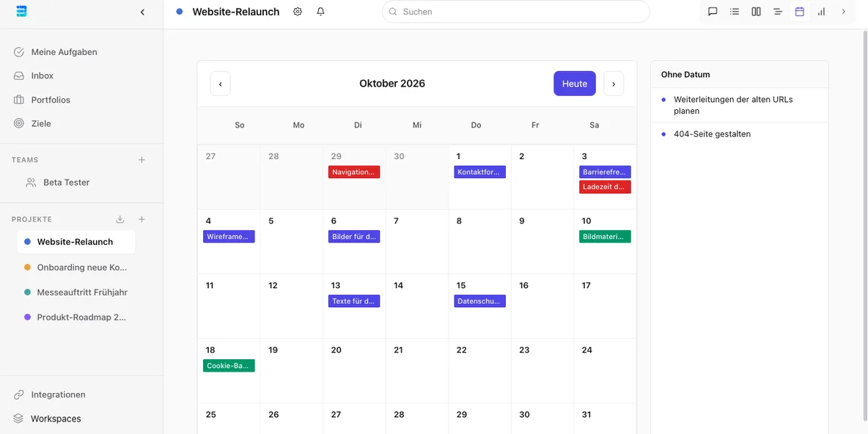Viewport: 868px width, 434px height.
Task: Open the bar chart reports view
Action: (822, 12)
